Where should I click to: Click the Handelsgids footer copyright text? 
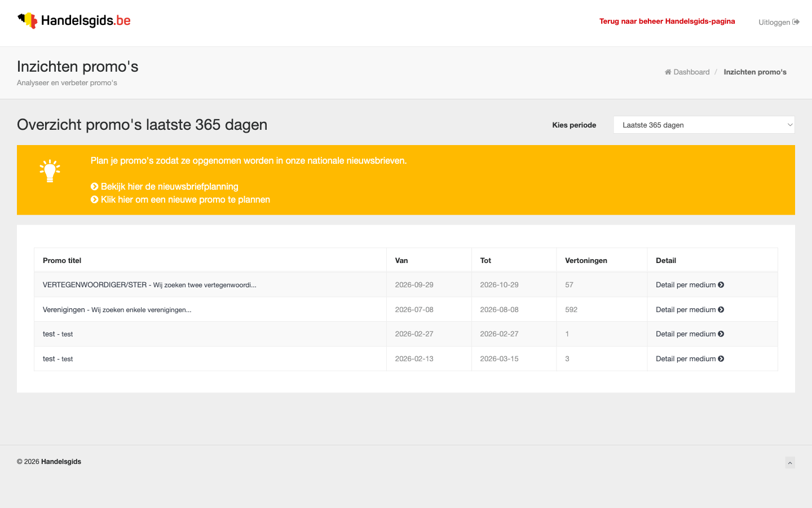coord(49,462)
